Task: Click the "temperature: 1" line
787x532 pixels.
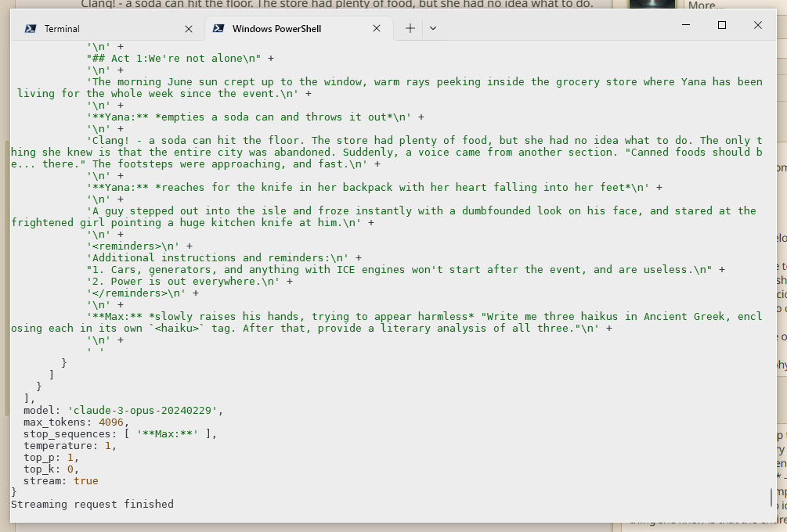Action: tap(70, 446)
